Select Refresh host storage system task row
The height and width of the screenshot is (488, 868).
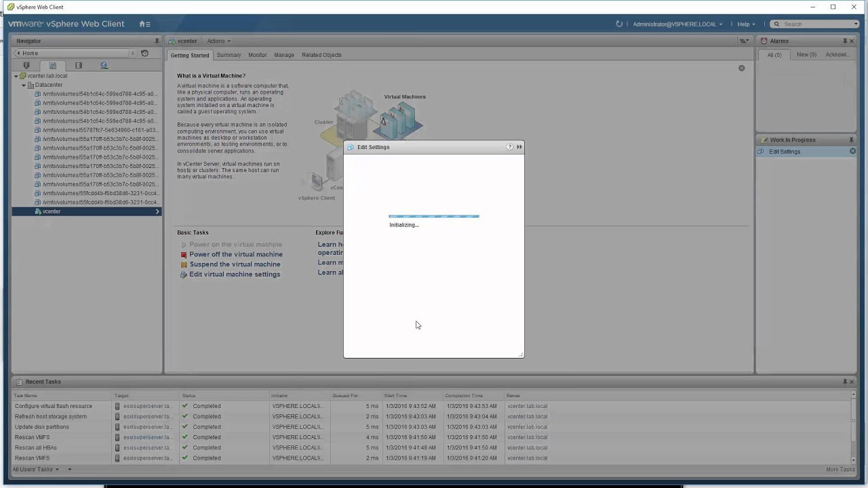pyautogui.click(x=431, y=416)
